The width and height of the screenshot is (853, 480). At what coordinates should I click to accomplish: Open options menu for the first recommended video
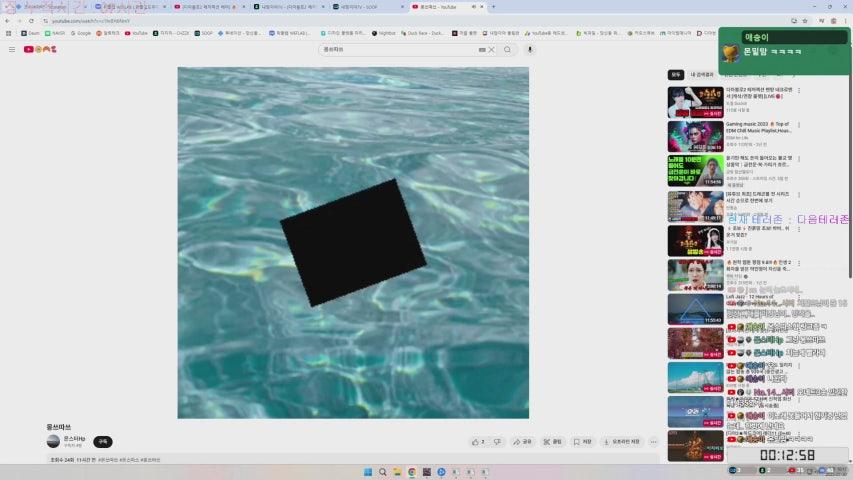coord(799,91)
